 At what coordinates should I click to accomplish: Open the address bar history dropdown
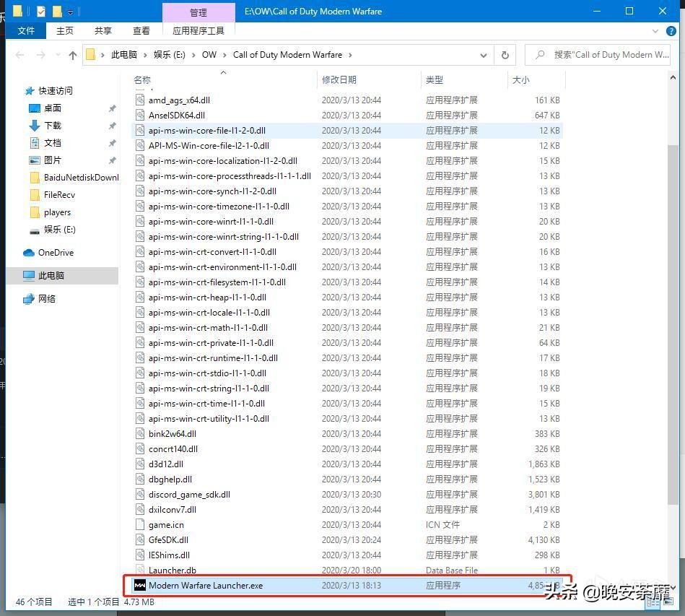pos(483,55)
